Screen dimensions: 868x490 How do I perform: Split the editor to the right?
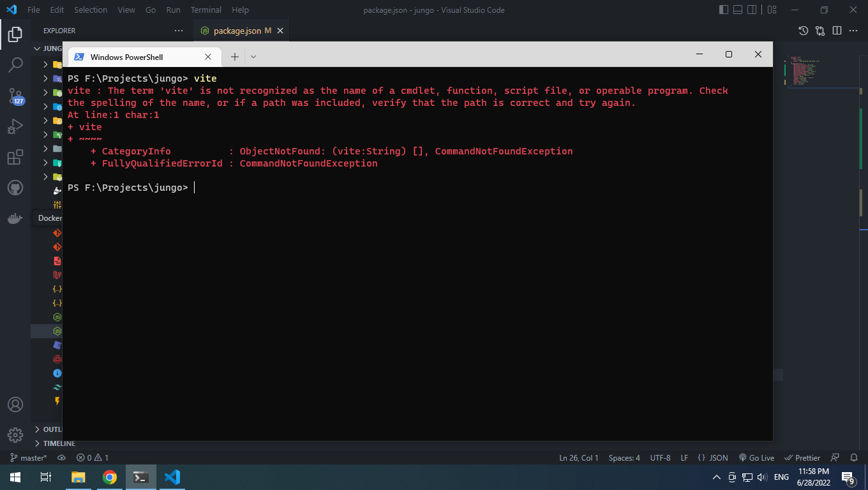click(837, 31)
